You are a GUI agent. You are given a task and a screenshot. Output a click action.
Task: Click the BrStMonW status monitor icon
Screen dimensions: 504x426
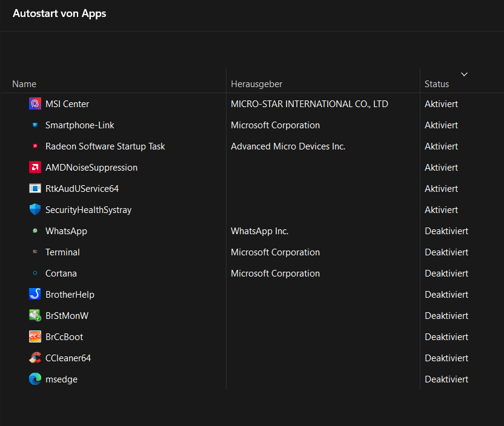point(35,316)
